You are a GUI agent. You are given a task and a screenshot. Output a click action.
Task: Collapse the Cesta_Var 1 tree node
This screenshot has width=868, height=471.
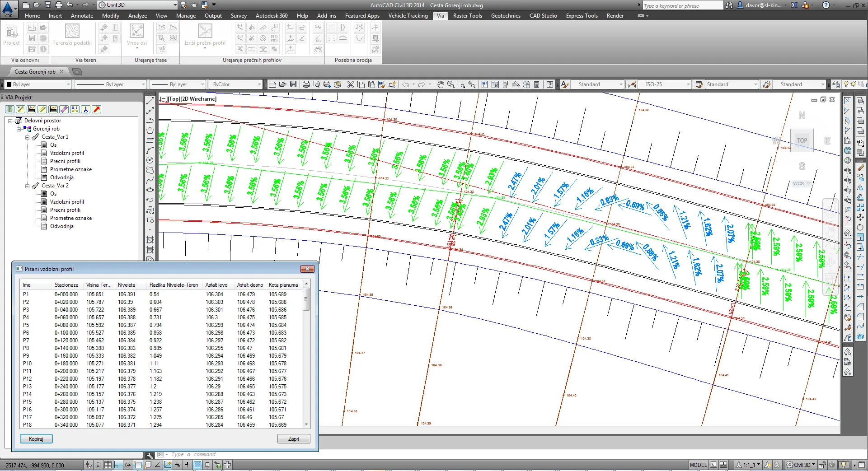point(27,137)
